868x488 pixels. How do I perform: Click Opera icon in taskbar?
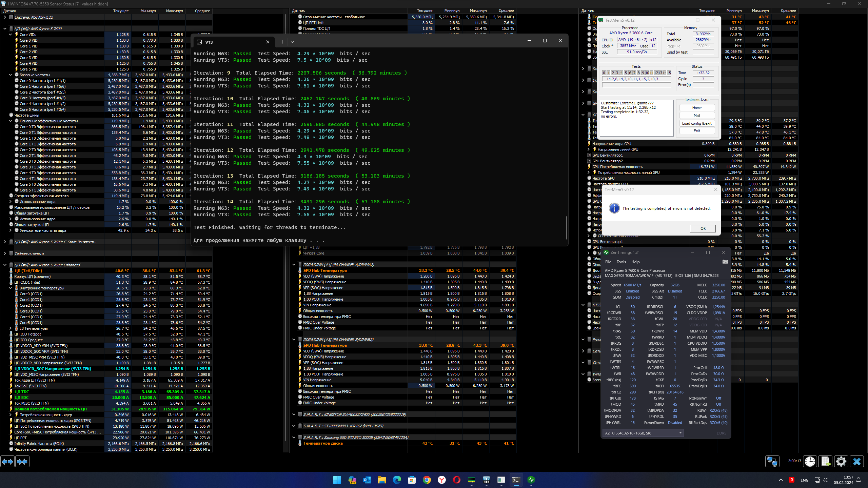456,480
